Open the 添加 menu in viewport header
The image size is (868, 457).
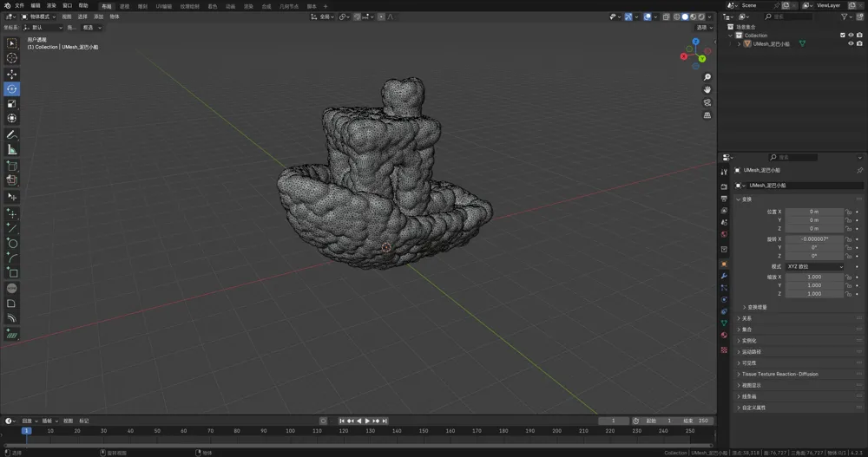99,16
